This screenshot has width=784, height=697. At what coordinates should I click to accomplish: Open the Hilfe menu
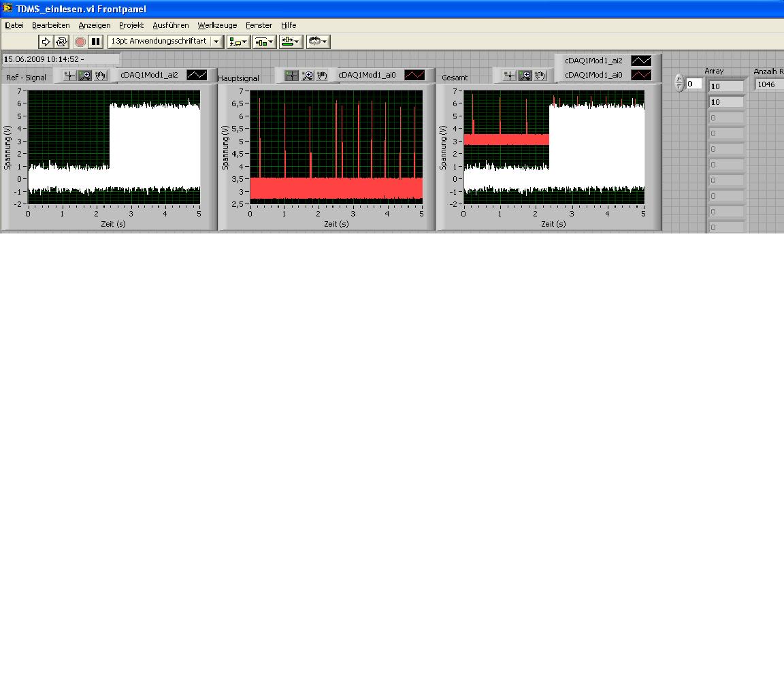[x=289, y=25]
